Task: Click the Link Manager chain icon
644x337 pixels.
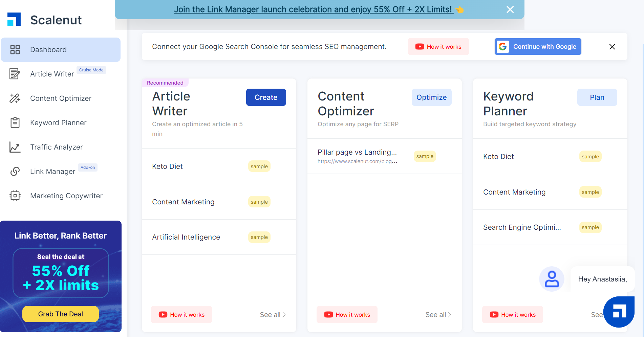Action: [15, 171]
